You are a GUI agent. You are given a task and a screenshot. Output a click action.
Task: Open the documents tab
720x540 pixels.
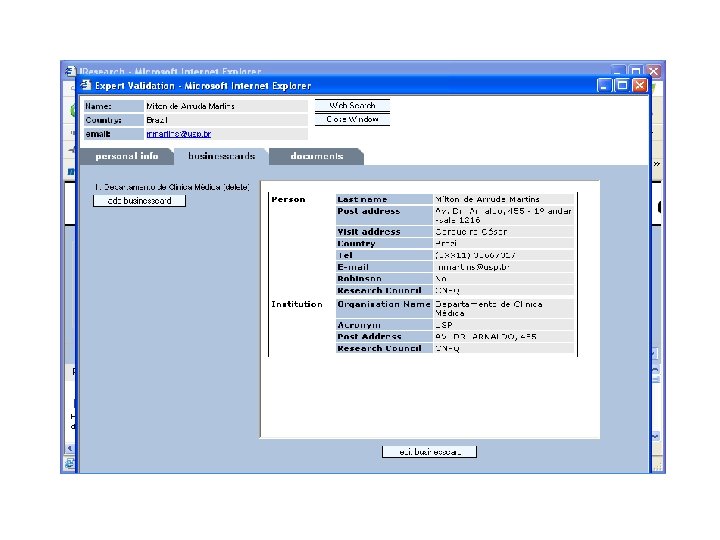[x=316, y=156]
